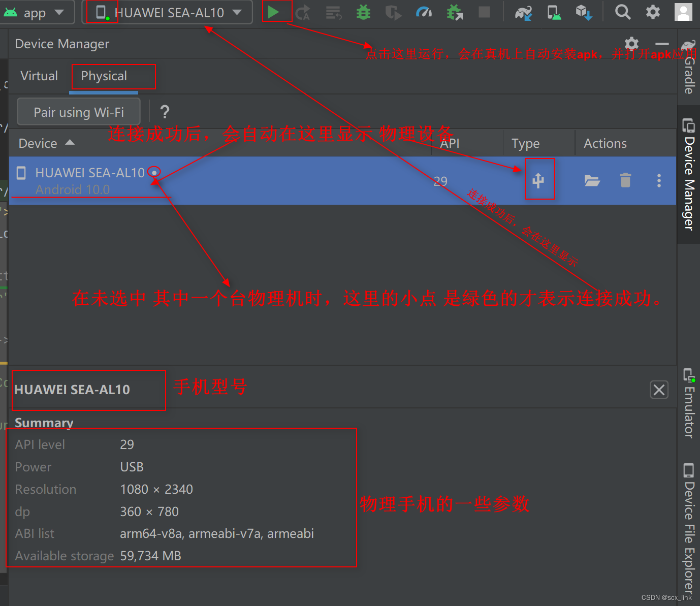Click the dp value 360 × 780
Screen dimensions: 700x606
click(149, 512)
